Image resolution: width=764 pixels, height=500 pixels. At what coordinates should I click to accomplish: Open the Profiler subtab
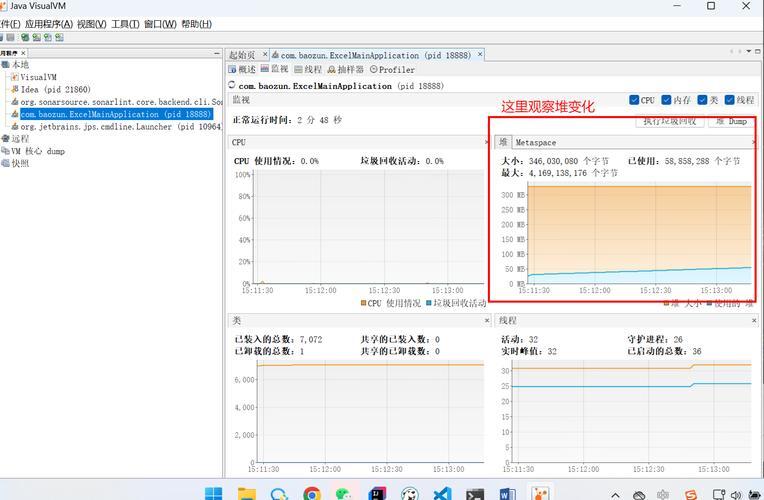[x=392, y=69]
